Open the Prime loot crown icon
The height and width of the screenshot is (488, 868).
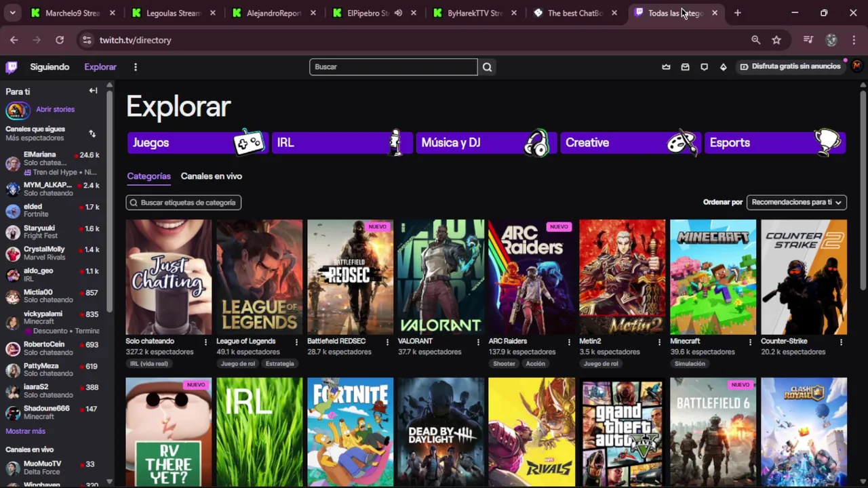[666, 66]
